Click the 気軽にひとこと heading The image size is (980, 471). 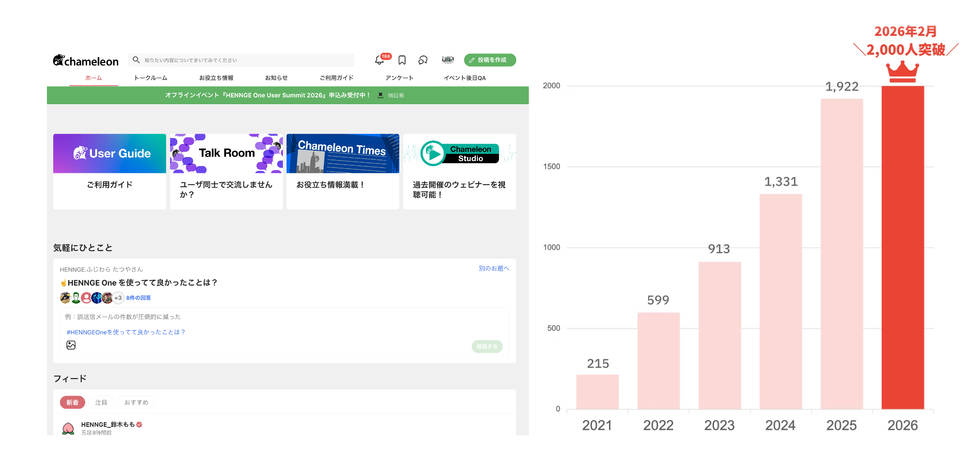[83, 248]
